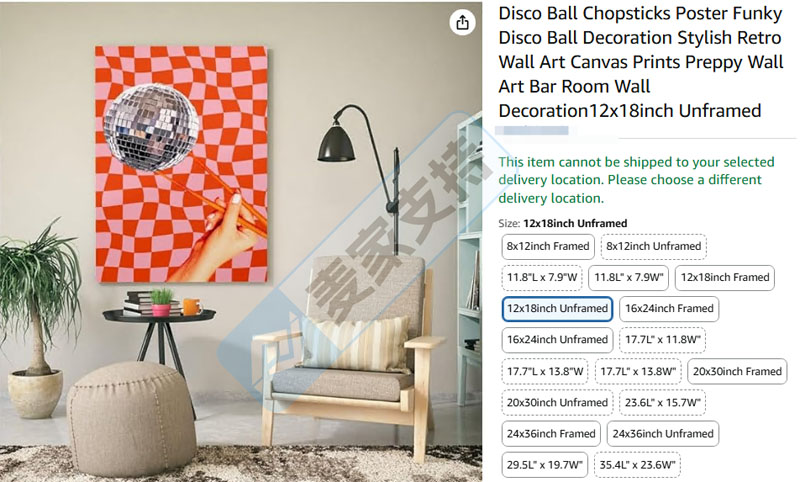800x482 pixels.
Task: Click the share icon on product image
Action: click(462, 23)
